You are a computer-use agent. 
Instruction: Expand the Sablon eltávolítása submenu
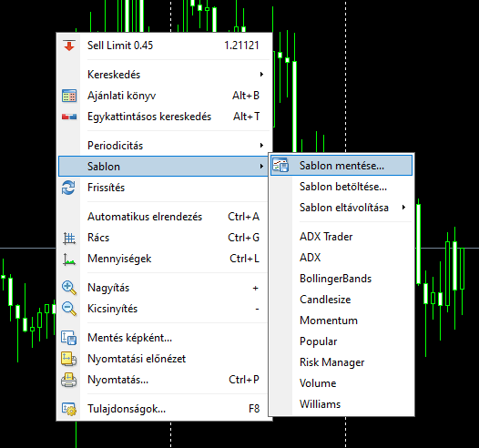tap(341, 208)
